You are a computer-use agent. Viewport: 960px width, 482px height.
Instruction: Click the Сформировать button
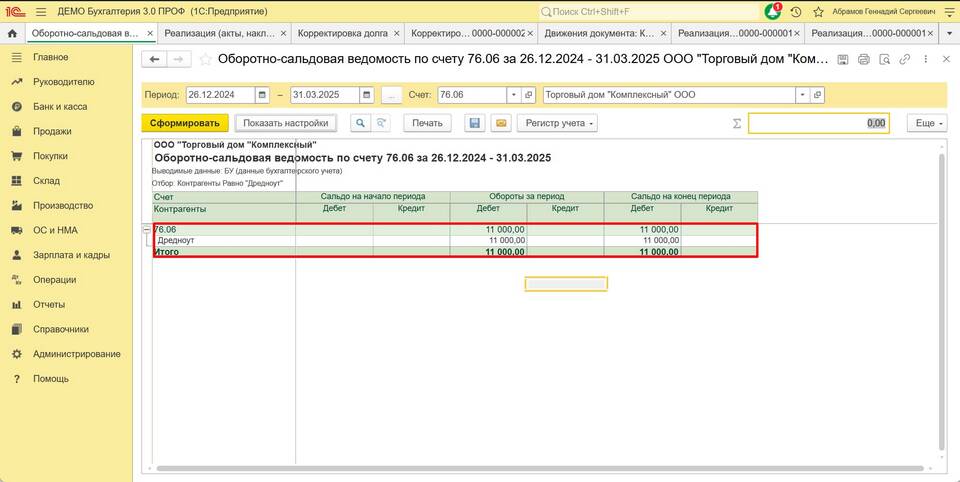[x=185, y=123]
